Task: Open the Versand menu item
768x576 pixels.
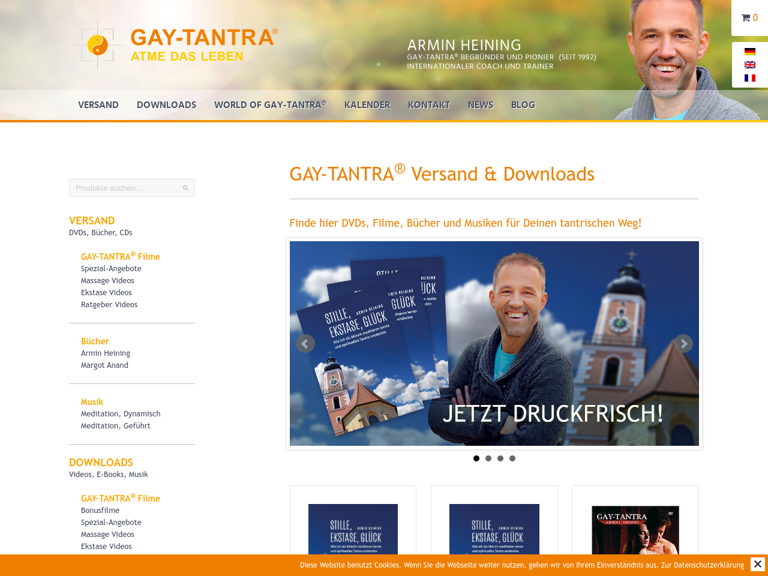Action: [x=98, y=105]
